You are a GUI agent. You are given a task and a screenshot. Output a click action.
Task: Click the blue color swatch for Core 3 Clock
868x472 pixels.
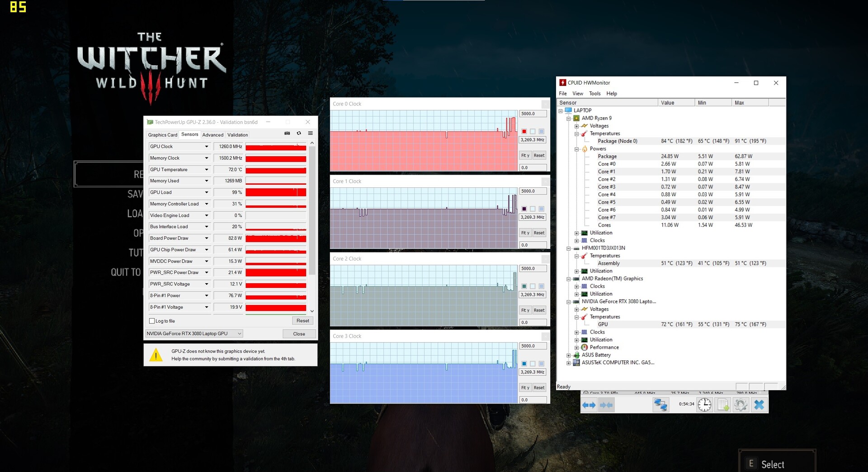[524, 364]
